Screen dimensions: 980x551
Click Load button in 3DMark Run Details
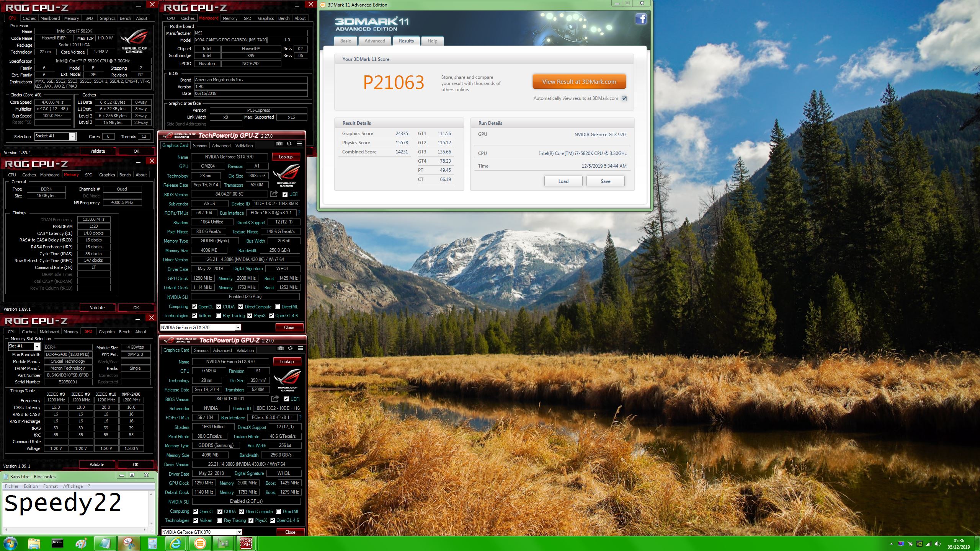click(x=563, y=181)
